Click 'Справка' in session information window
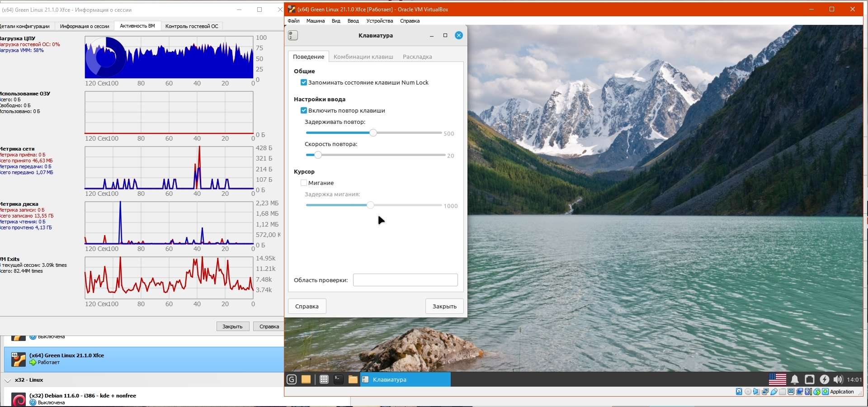 coord(269,327)
